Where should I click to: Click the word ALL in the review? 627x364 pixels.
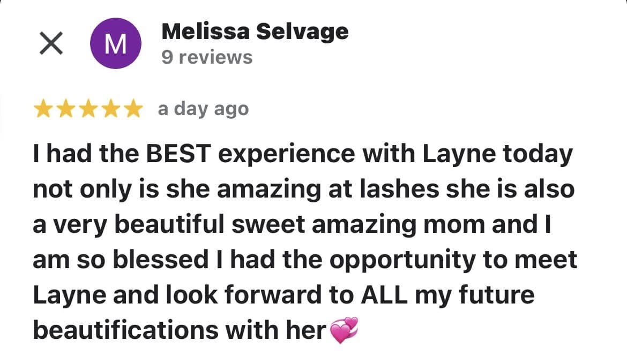click(384, 295)
